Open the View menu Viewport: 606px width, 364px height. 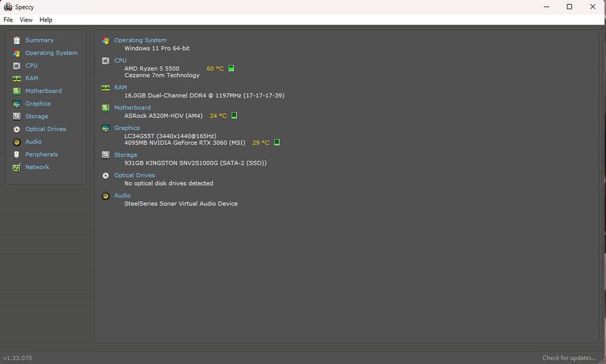pyautogui.click(x=26, y=20)
